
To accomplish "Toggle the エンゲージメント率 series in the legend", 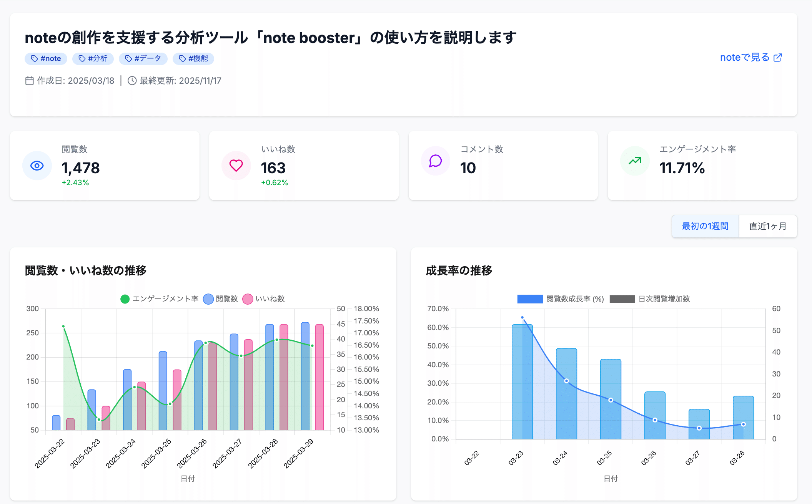I will [x=159, y=299].
